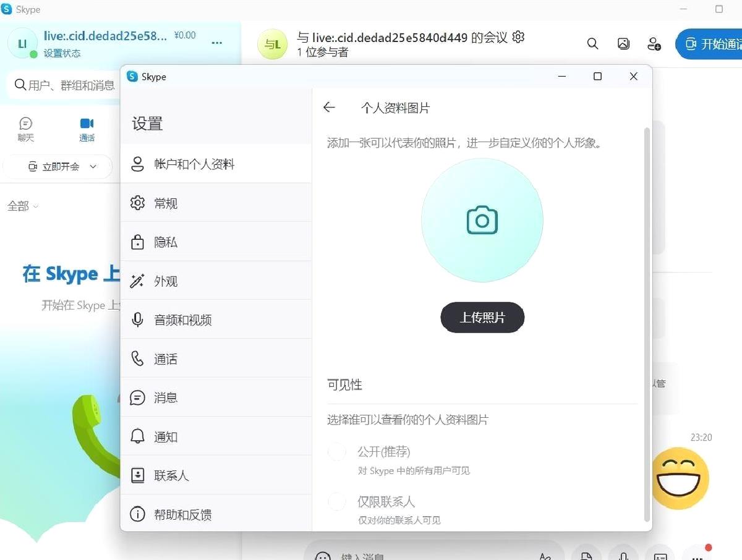Viewport: 742px width, 560px height.
Task: Click the 上传照片 upload photo button
Action: 482,318
